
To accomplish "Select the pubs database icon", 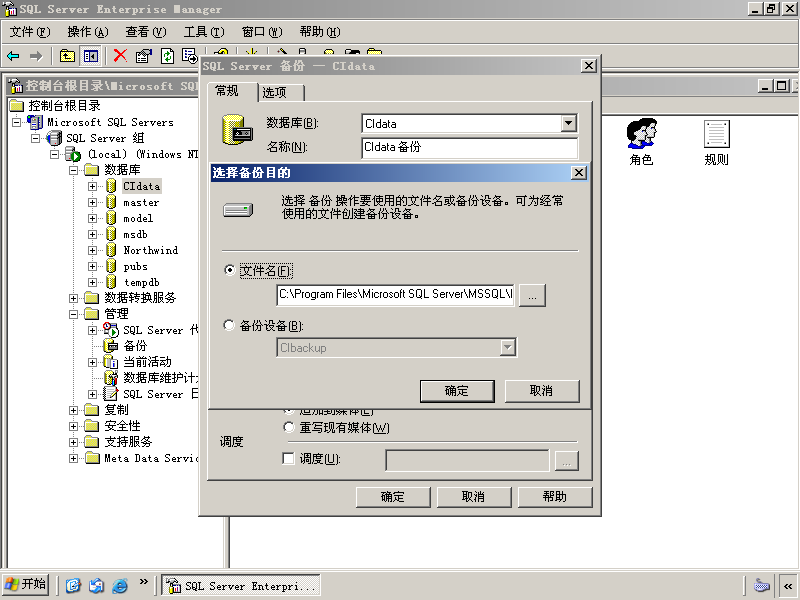I will (x=111, y=266).
